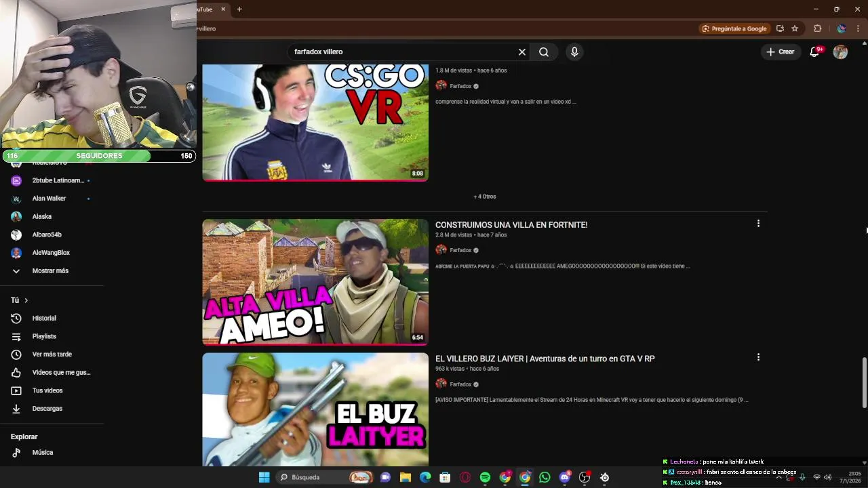This screenshot has height=488, width=868.
Task: Open WhatsApp from the taskbar
Action: 545,477
